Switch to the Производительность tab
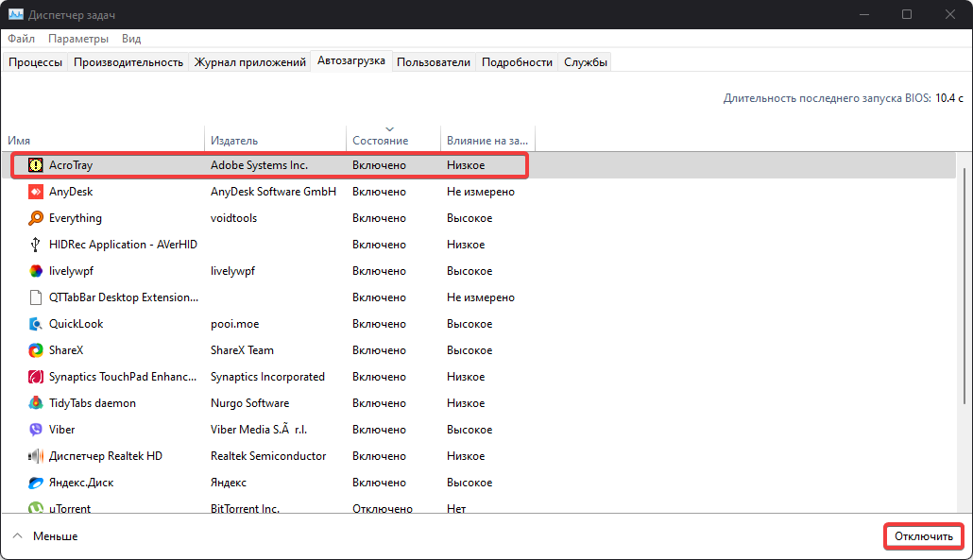 [x=128, y=62]
